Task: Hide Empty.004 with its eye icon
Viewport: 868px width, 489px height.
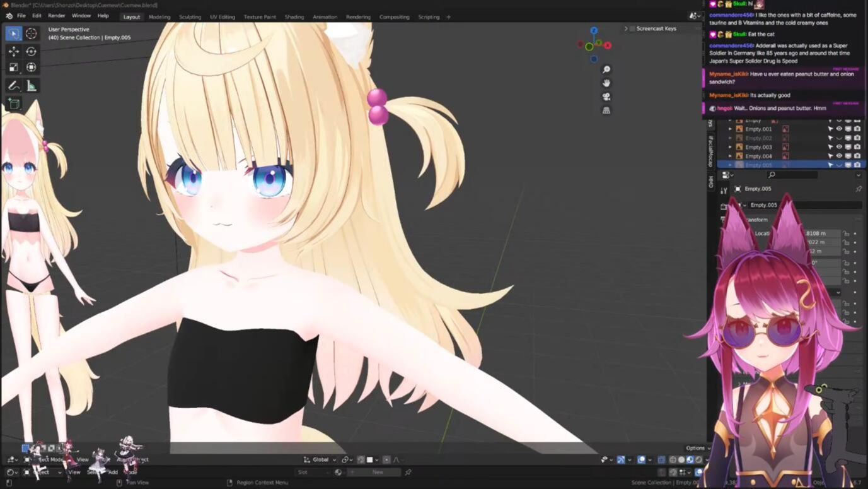Action: (x=839, y=156)
